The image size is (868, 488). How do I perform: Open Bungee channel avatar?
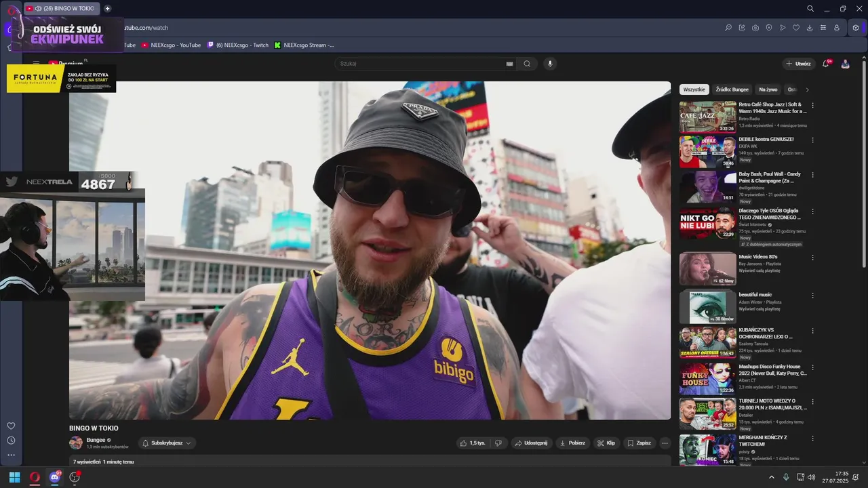click(x=76, y=443)
